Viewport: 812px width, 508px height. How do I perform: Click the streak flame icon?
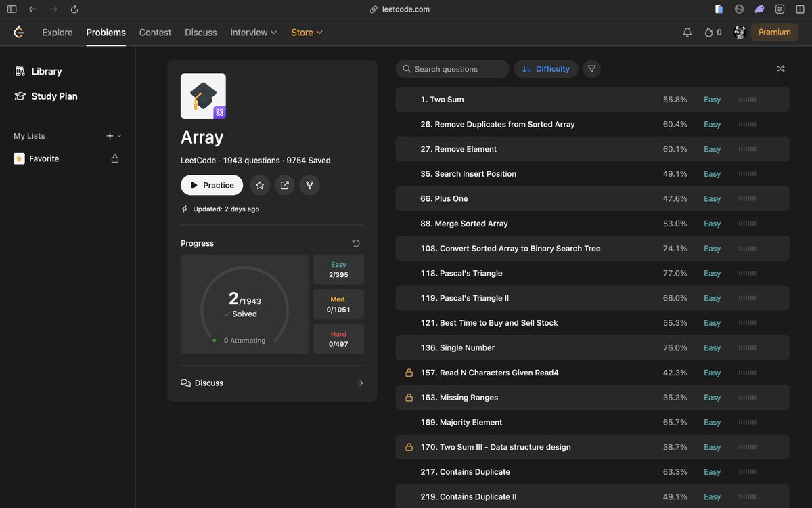coord(708,32)
